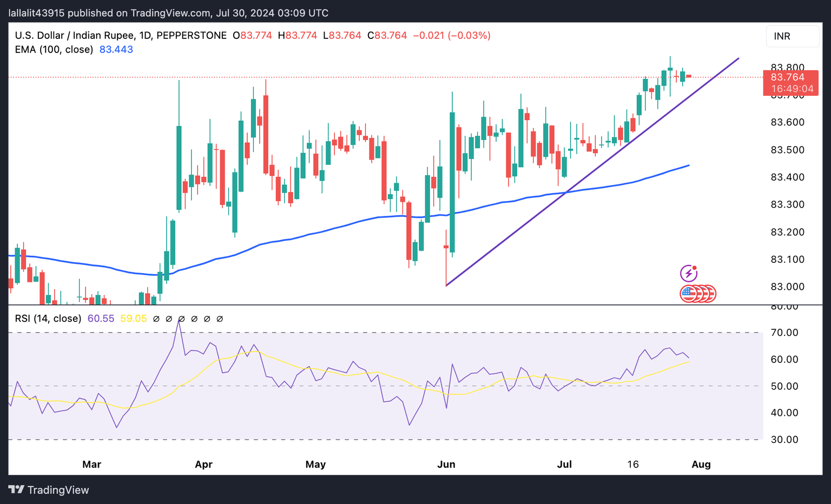Click the last ∅ symbol beside RSI values
The image size is (831, 504).
click(x=220, y=319)
